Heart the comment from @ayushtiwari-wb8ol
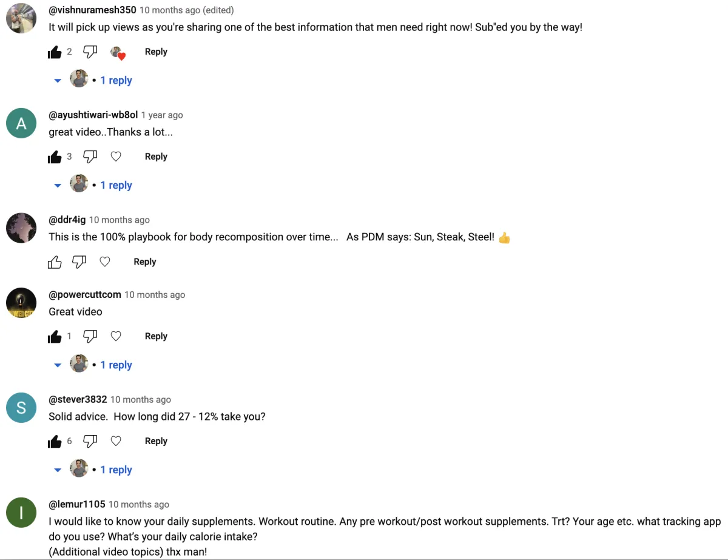Screen dimensions: 728x560 tap(116, 157)
